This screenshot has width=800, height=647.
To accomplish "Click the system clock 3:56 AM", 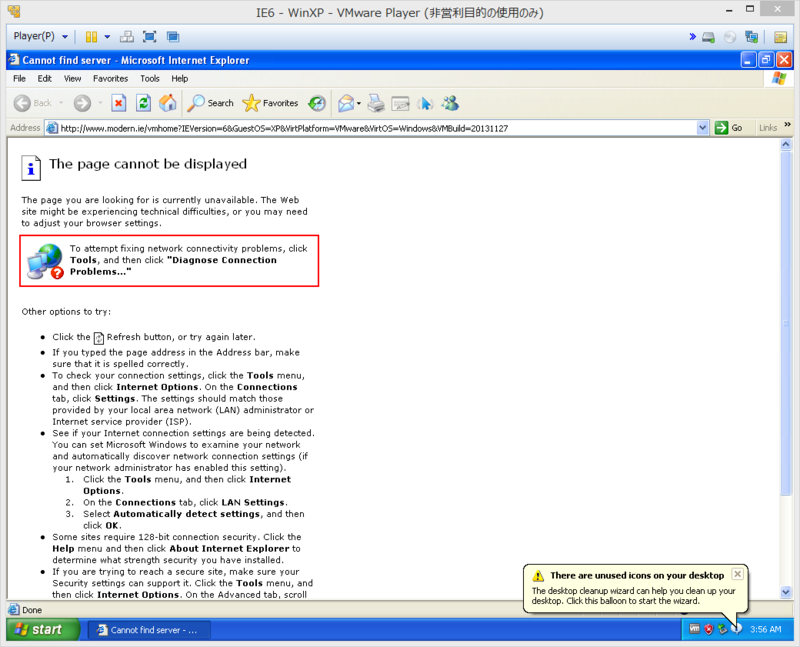I will coord(765,630).
